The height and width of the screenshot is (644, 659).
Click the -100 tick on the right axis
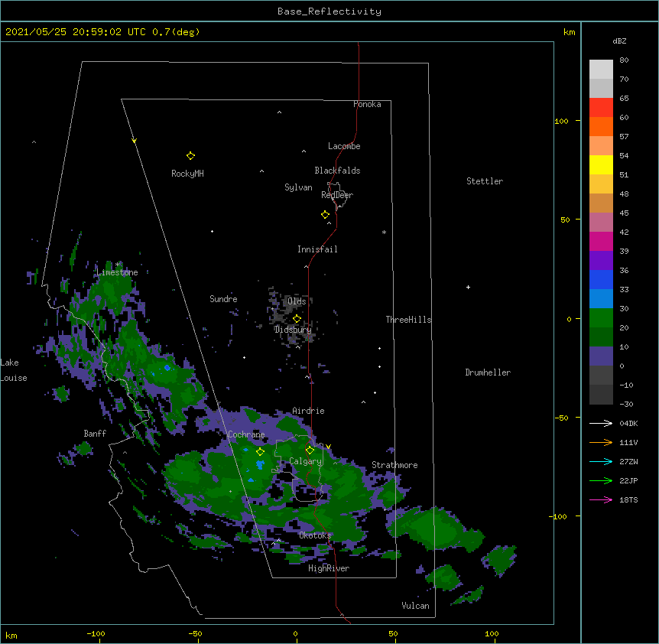(559, 516)
